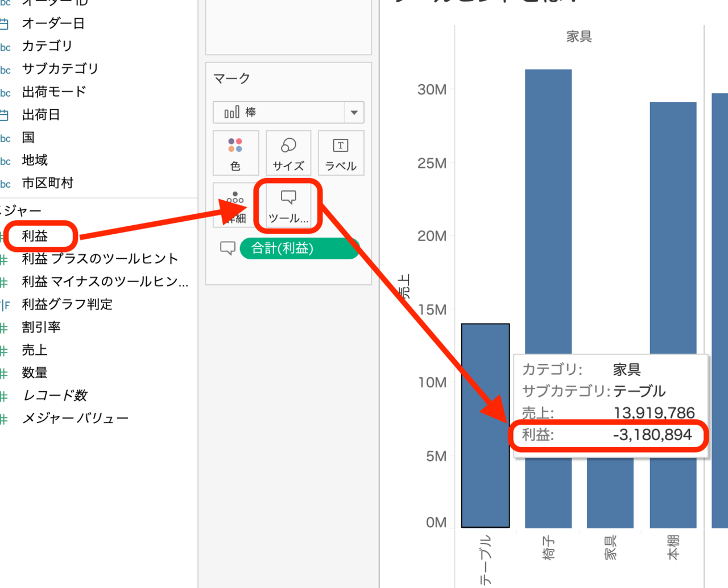Click the 利益 value -3,180,894 in tooltip
This screenshot has height=588, width=728.
tap(652, 435)
